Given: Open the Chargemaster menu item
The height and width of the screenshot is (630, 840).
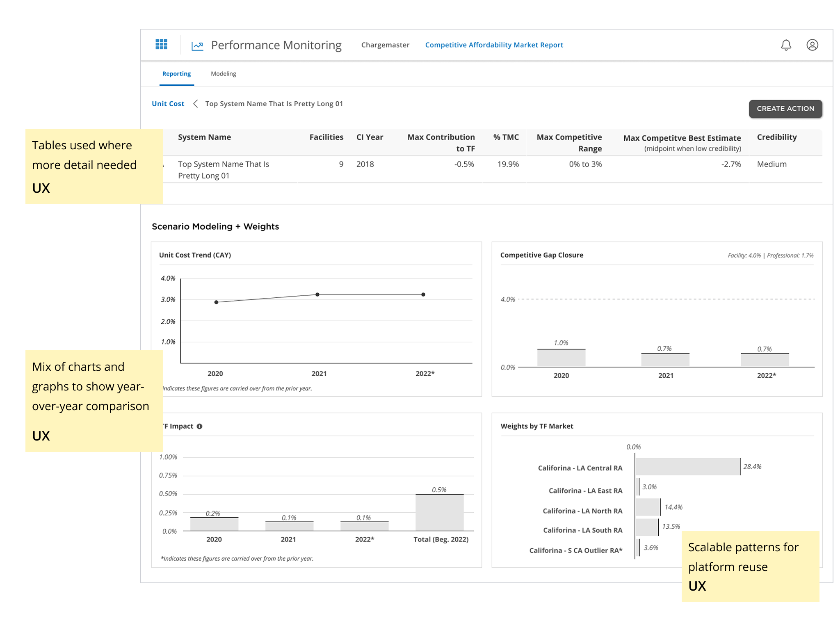Looking at the screenshot, I should 385,45.
